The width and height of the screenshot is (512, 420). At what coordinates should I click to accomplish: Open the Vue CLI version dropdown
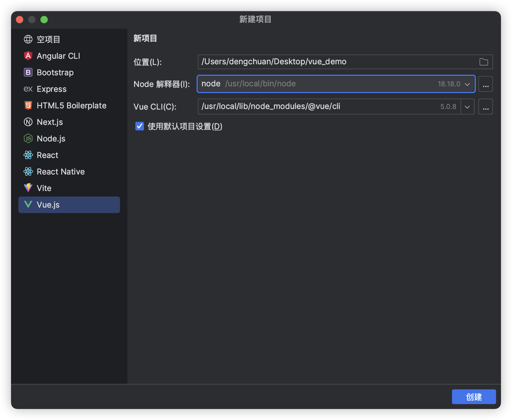click(x=467, y=107)
